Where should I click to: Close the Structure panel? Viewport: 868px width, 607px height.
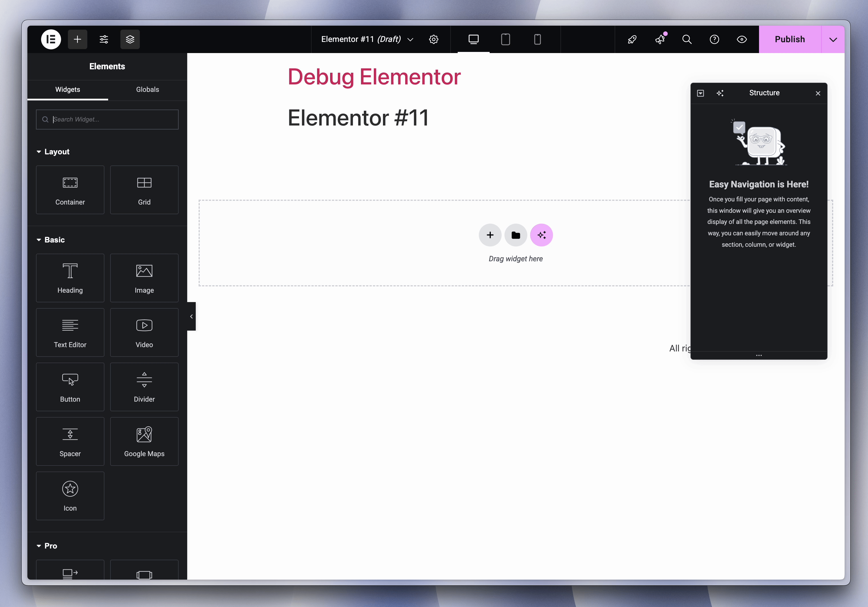pyautogui.click(x=818, y=93)
